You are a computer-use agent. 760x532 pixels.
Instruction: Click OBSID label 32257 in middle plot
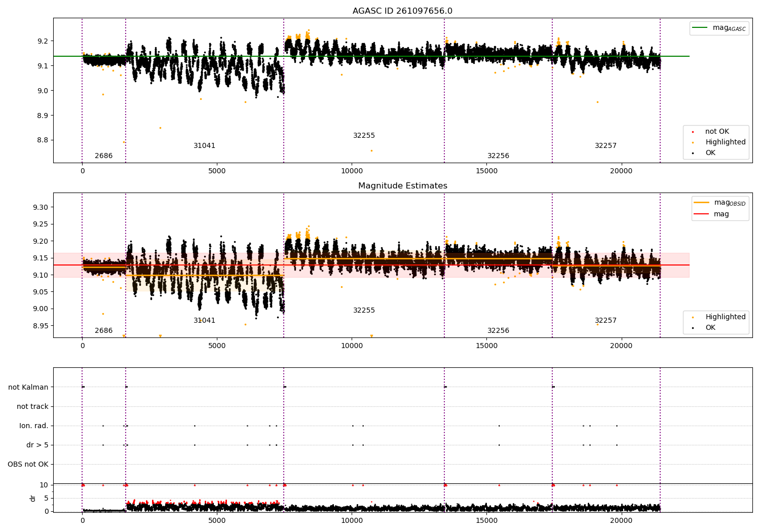point(606,321)
